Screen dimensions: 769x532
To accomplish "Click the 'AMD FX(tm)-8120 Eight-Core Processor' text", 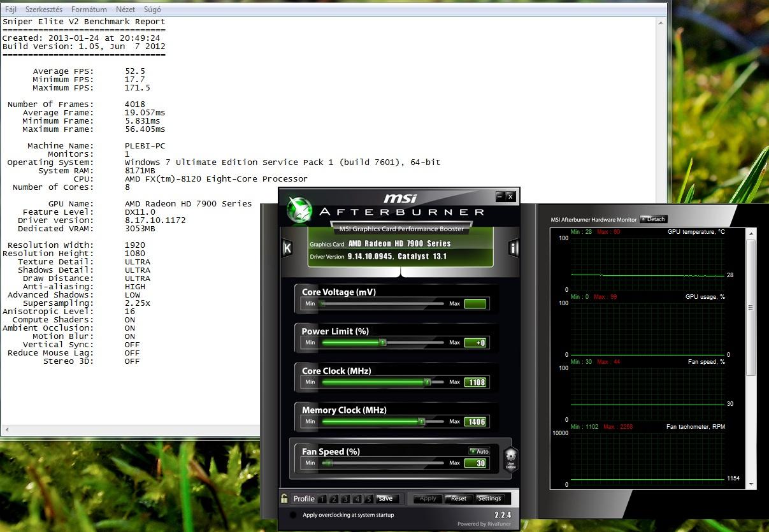I will click(x=216, y=179).
